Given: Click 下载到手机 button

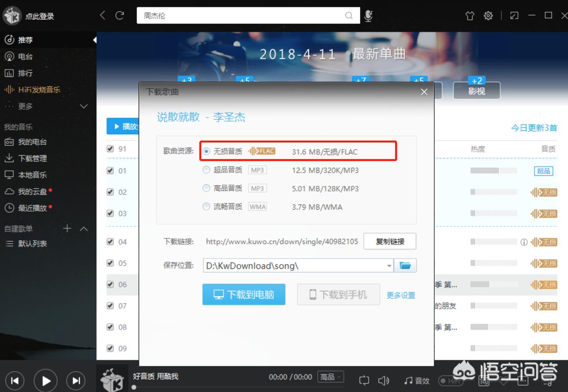Looking at the screenshot, I should tap(339, 294).
